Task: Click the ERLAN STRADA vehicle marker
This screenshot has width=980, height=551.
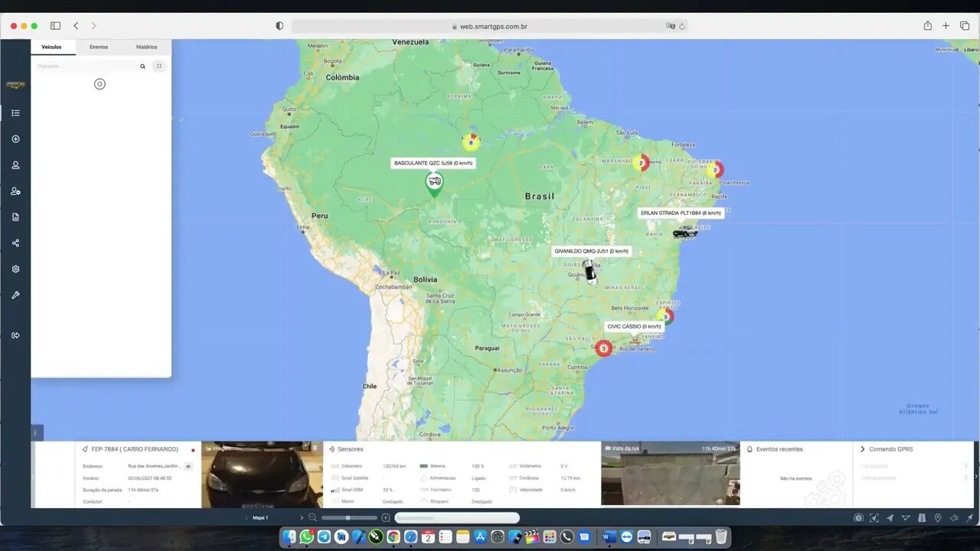Action: click(684, 232)
